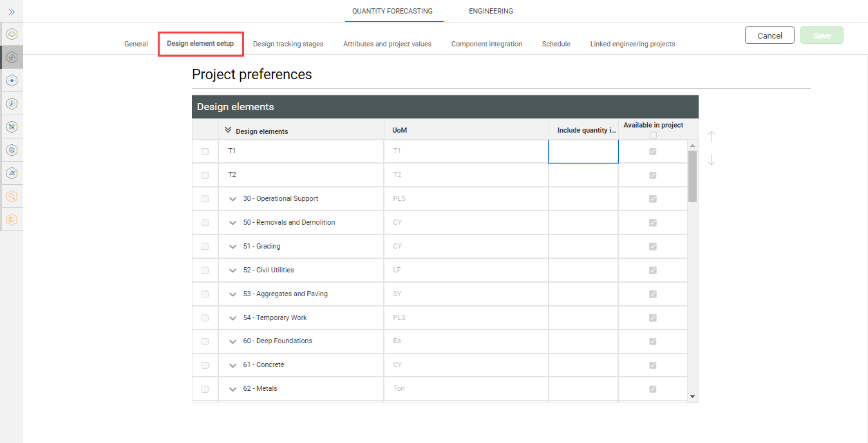
Task: Toggle the Available in project header checkbox
Action: 653,135
